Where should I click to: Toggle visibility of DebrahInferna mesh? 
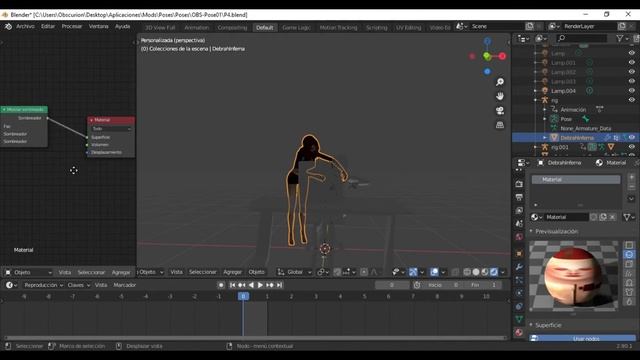point(631,138)
